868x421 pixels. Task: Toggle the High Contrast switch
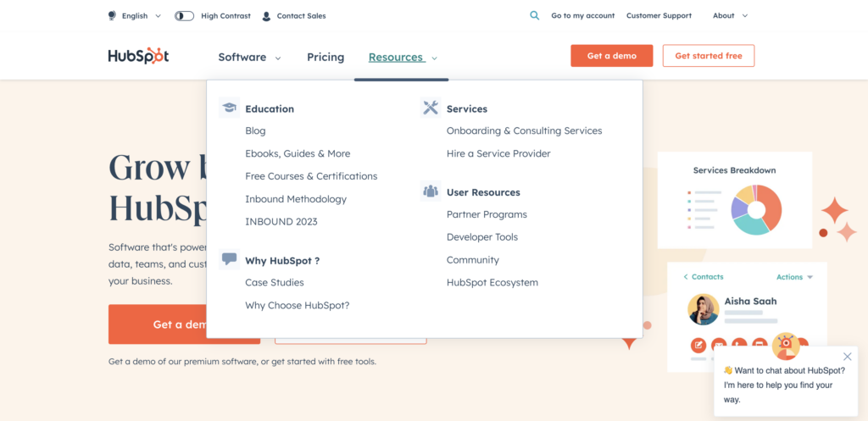coord(184,16)
